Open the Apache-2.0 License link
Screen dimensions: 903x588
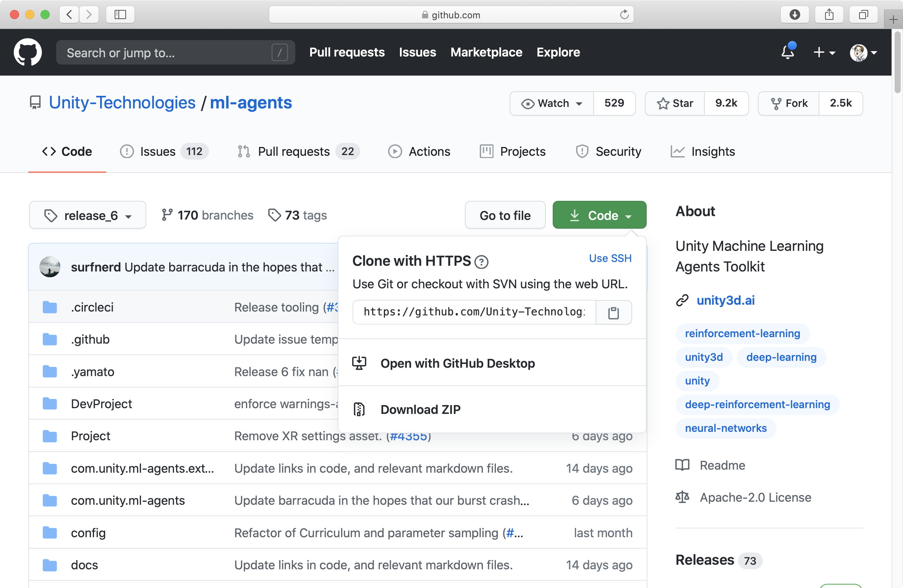click(755, 497)
